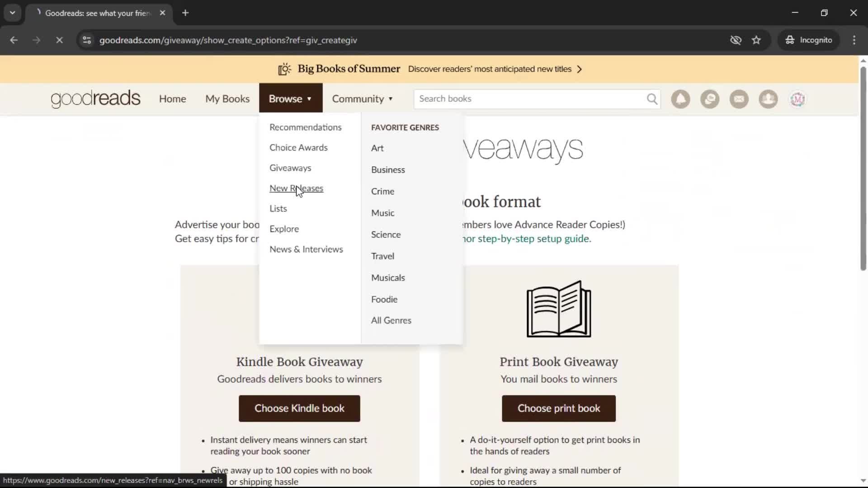Select New Releases from Browse menu

click(x=296, y=188)
